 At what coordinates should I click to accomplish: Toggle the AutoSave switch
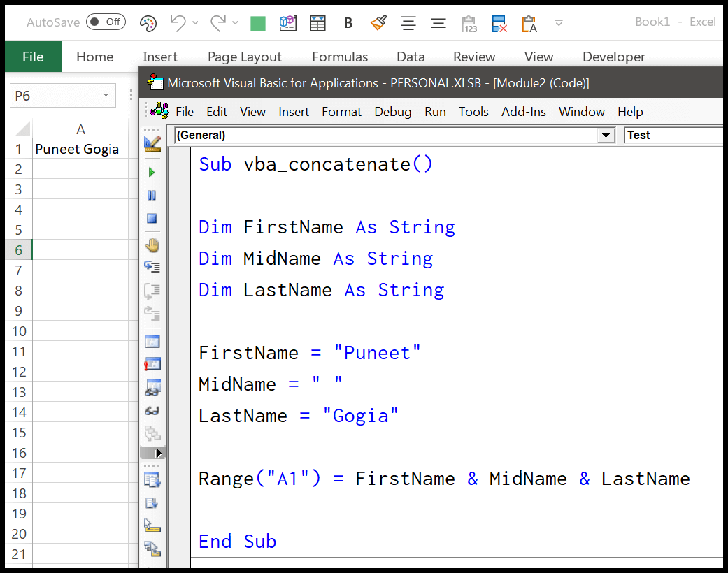(106, 22)
